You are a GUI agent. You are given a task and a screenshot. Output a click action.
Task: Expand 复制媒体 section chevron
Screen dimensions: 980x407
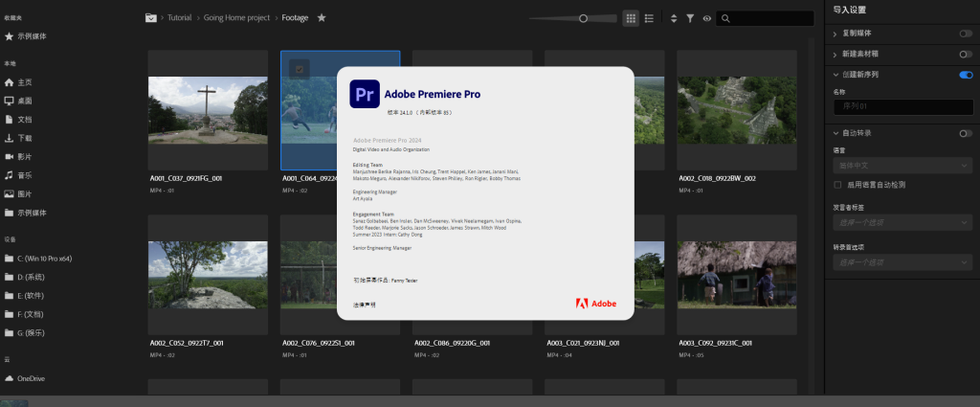coord(835,34)
